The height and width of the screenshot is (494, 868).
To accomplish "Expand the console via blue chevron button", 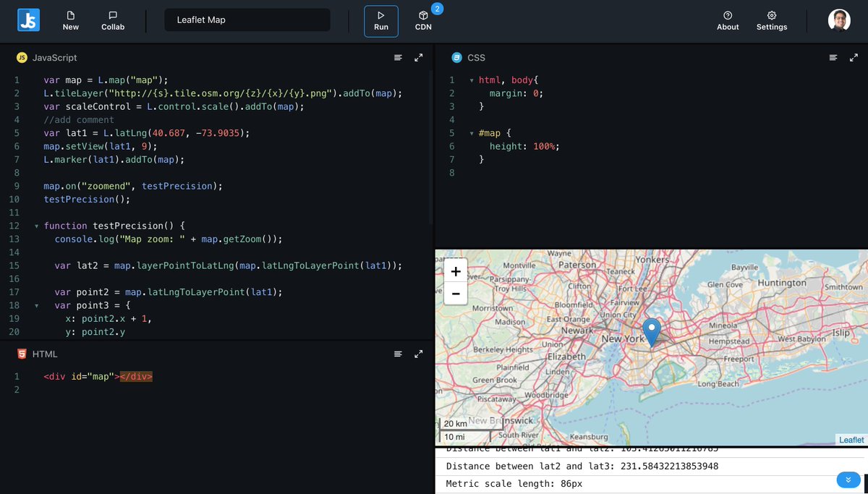I will pos(848,480).
